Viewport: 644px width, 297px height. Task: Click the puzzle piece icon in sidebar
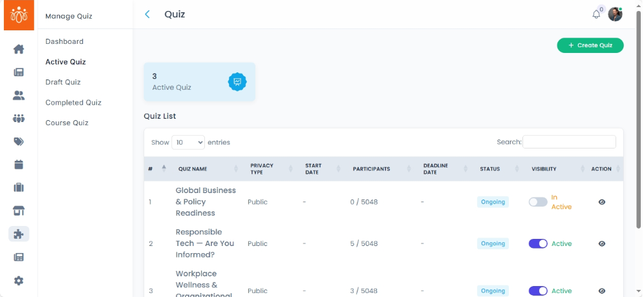pos(19,234)
